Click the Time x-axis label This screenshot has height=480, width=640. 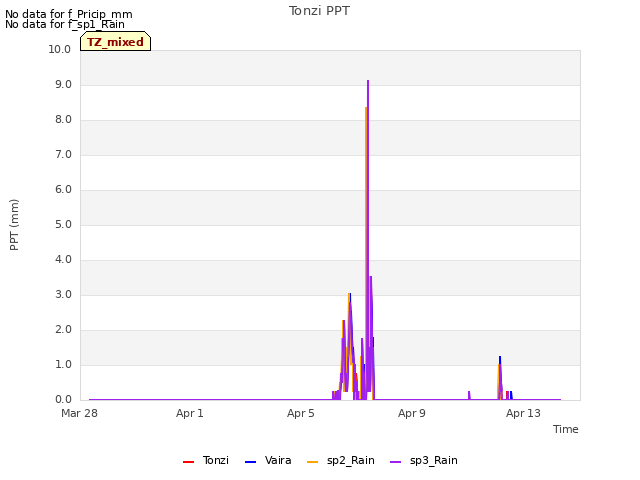coord(566,429)
